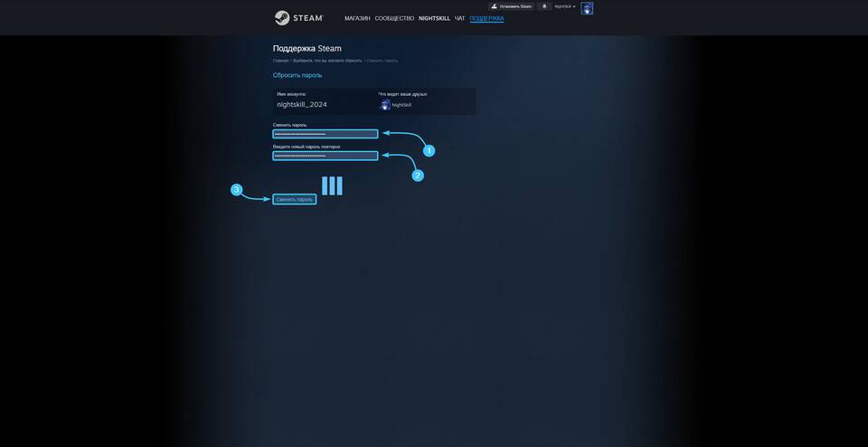The width and height of the screenshot is (868, 447).
Task: Click the Установить Steam install button
Action: point(511,6)
